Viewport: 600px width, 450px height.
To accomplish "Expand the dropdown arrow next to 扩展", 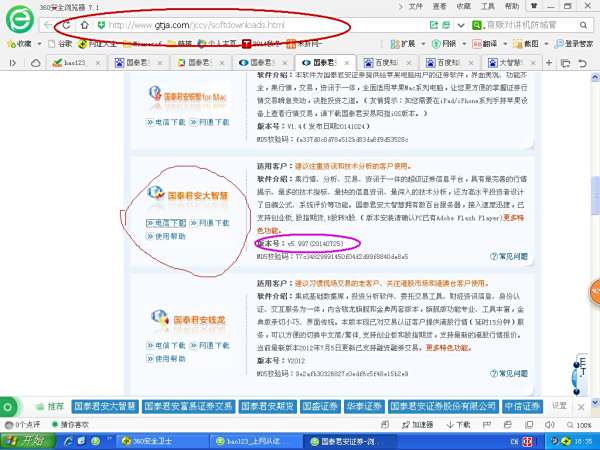I will [x=423, y=44].
